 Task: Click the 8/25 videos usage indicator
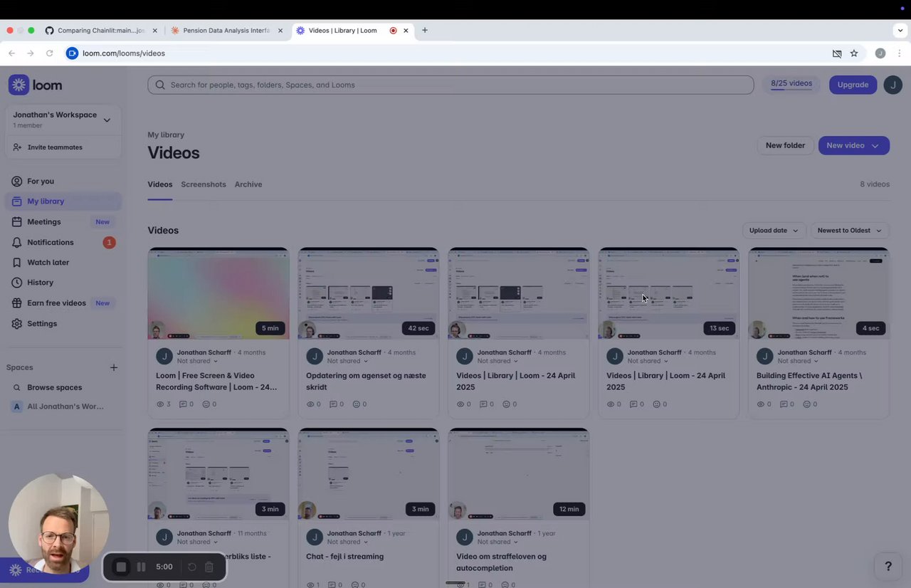(x=791, y=85)
